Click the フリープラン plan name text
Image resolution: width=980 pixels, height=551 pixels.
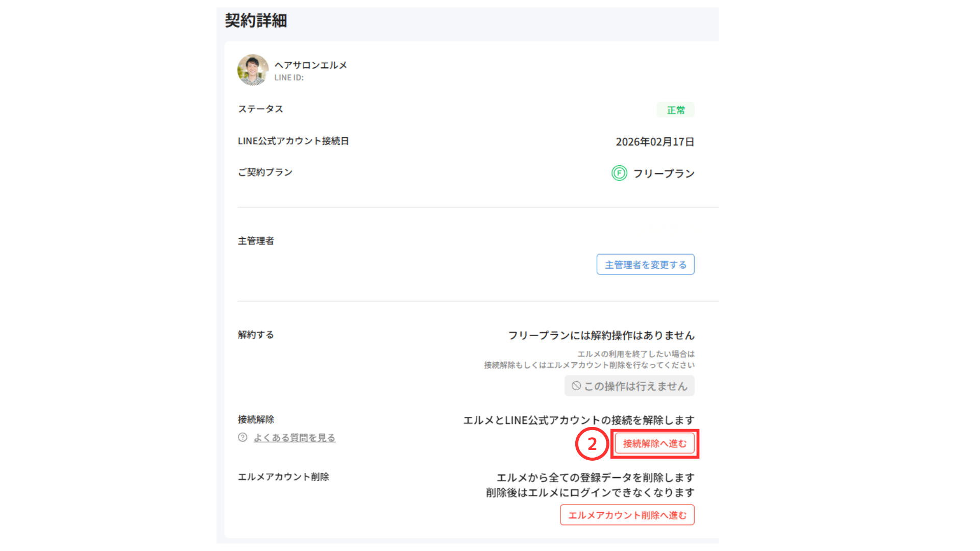(664, 173)
